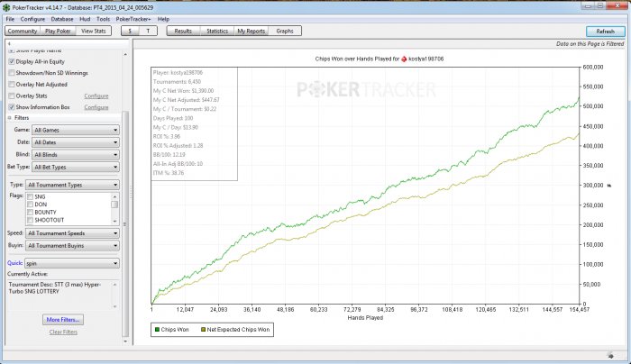The image size is (631, 364).
Task: Expand the Quick filter dropdown showing spin
Action: pyautogui.click(x=75, y=263)
